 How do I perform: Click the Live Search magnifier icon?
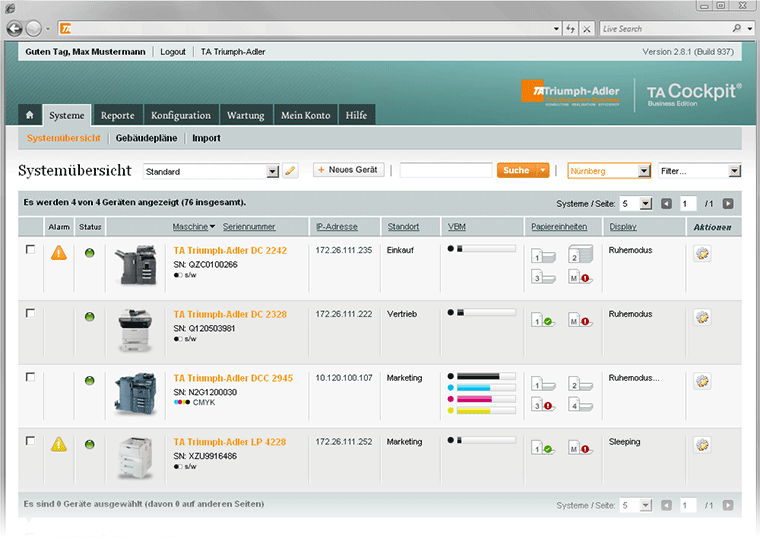pos(737,28)
